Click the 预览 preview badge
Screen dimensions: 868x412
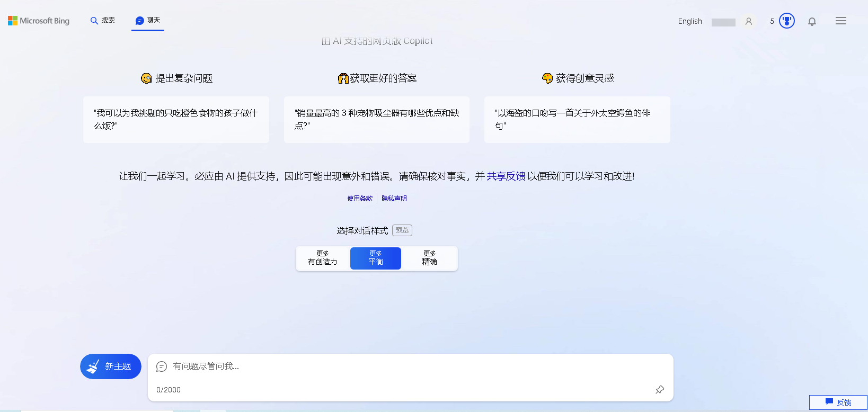tap(402, 230)
